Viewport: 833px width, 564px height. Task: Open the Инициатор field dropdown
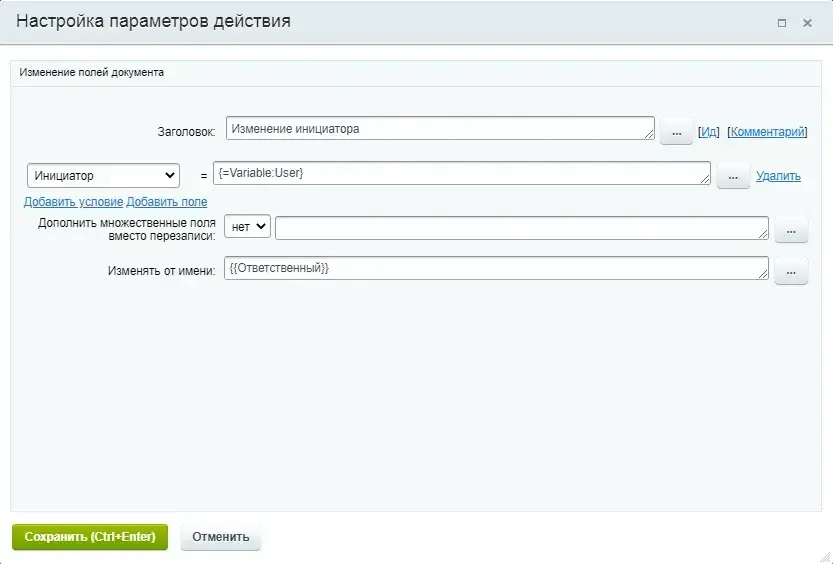click(x=103, y=176)
